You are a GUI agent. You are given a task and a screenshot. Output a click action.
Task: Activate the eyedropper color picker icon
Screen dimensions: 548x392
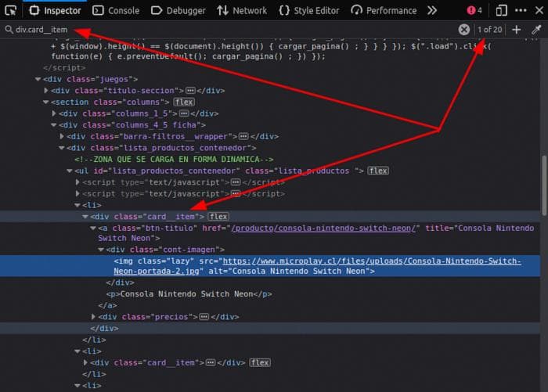pyautogui.click(x=536, y=30)
